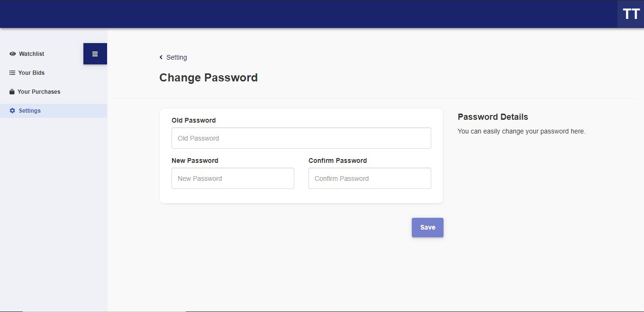Open the Watchlist menu item

pos(54,54)
